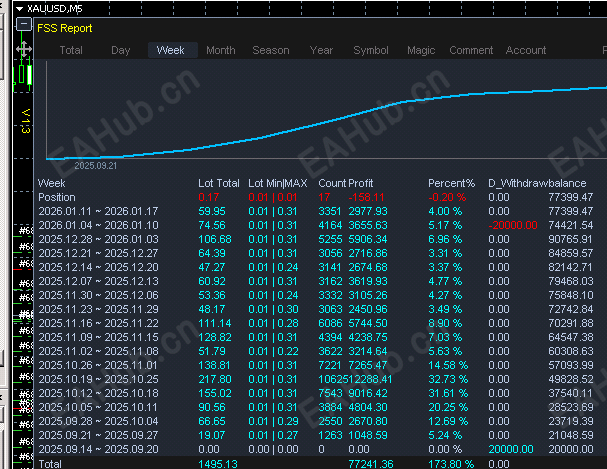Click the 1495.13 total lot value
The width and height of the screenshot is (607, 469).
[x=218, y=464]
